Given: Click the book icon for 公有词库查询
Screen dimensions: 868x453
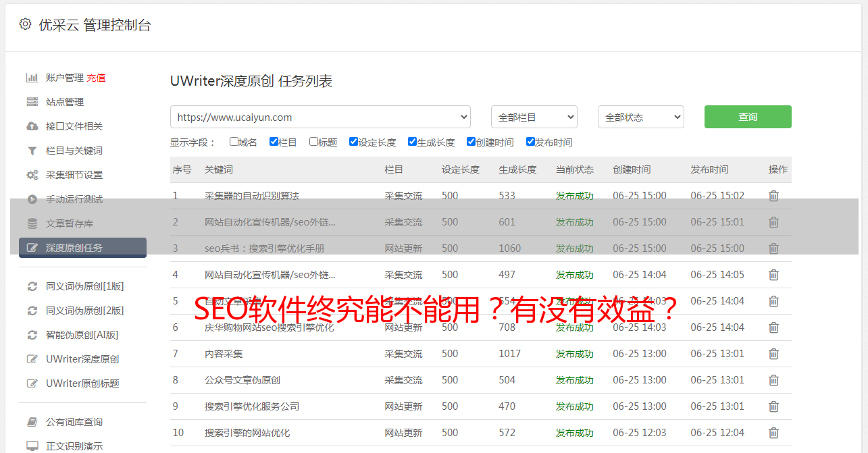Looking at the screenshot, I should tap(32, 422).
